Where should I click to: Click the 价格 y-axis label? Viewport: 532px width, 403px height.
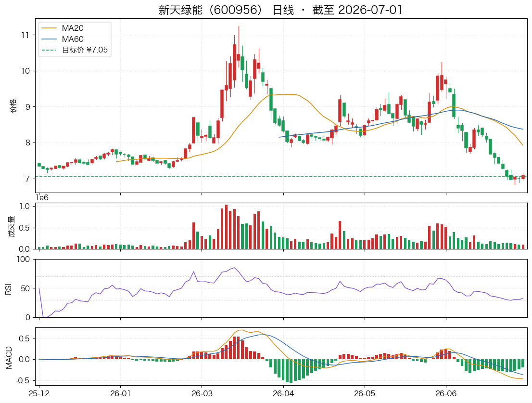pyautogui.click(x=13, y=106)
